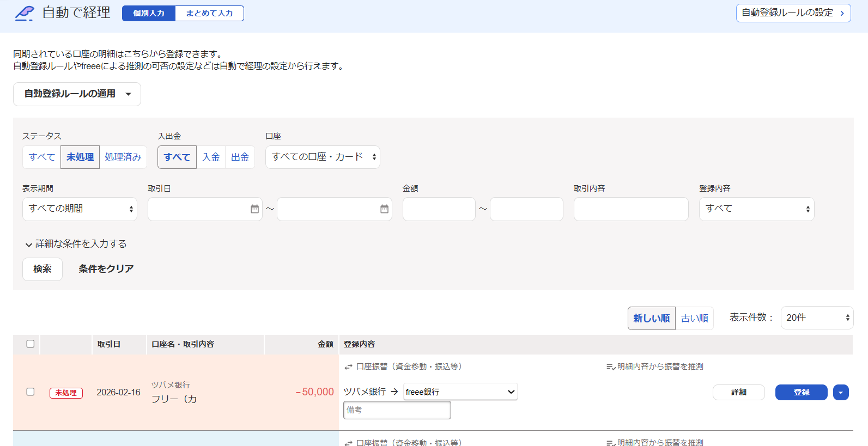Click the 2026-02-16 date cell

click(x=118, y=392)
